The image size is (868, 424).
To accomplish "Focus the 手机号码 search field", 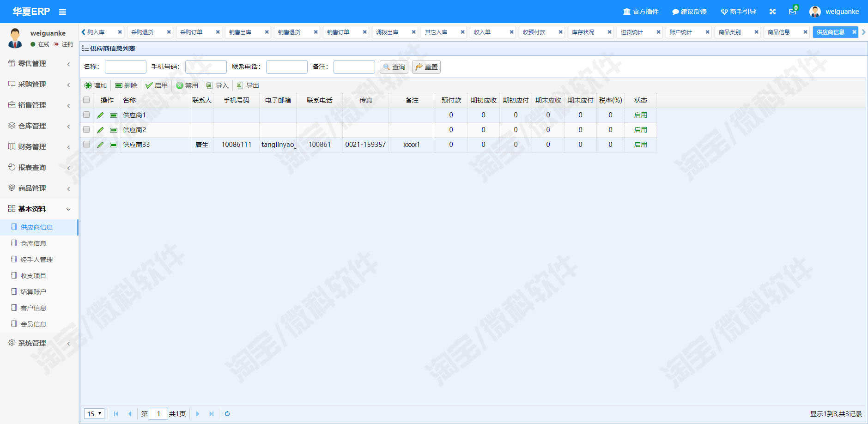I will [206, 67].
